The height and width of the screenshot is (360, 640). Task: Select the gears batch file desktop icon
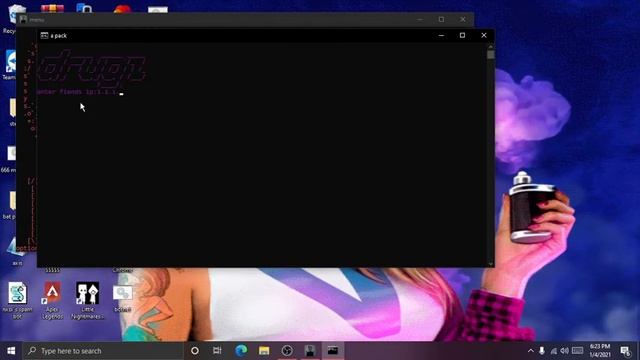tap(122, 298)
